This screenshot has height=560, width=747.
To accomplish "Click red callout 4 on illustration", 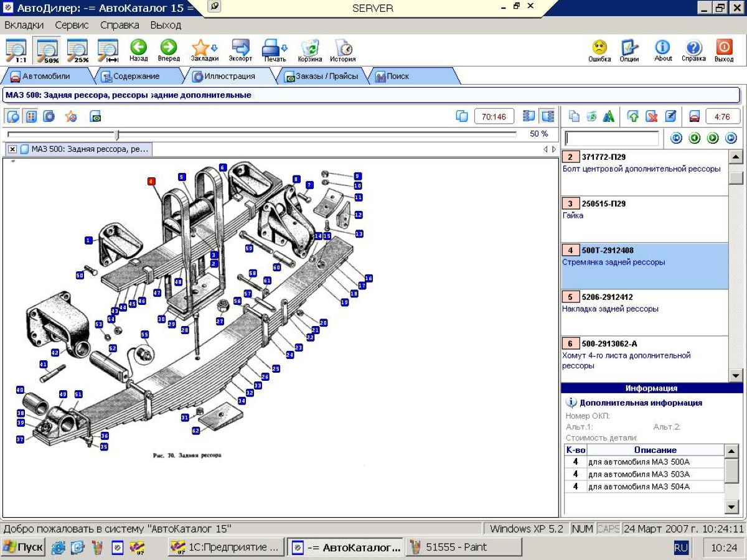I will tap(151, 181).
